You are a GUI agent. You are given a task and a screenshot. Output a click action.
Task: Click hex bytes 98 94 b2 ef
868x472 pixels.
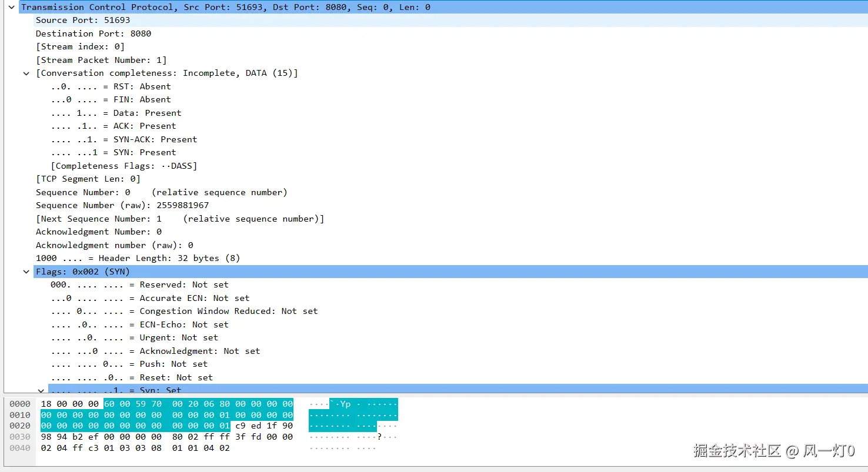[x=70, y=437]
